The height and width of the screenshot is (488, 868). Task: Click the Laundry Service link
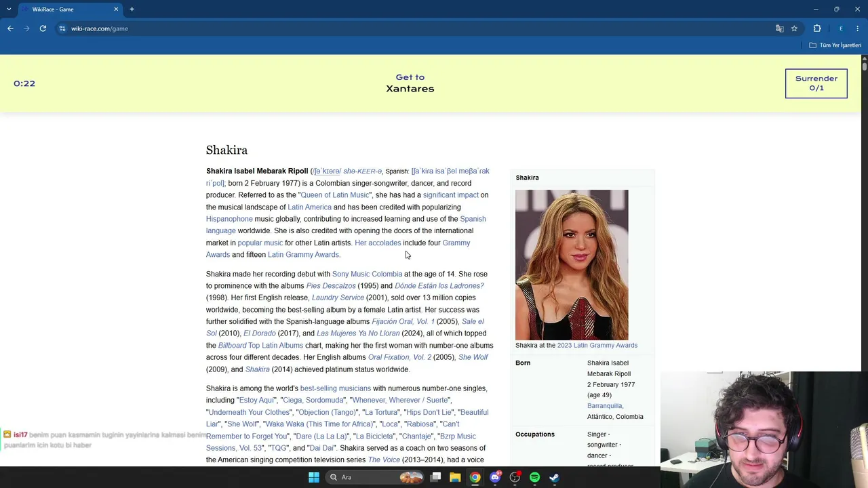[338, 298]
